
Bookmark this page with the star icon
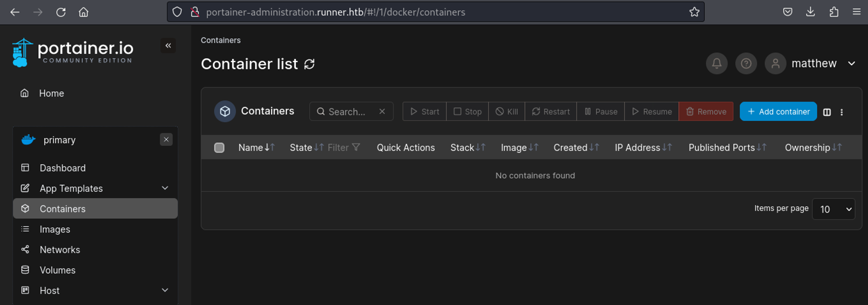pyautogui.click(x=694, y=12)
